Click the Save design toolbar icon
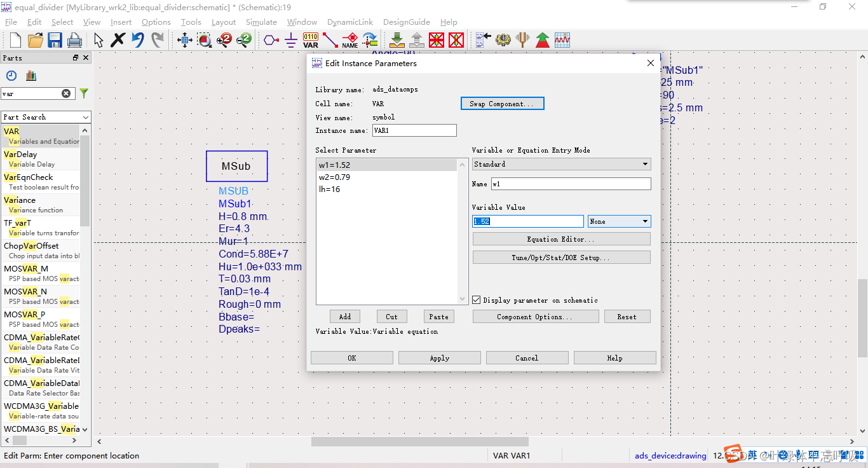Screen dimensions: 868x468 pos(55,41)
